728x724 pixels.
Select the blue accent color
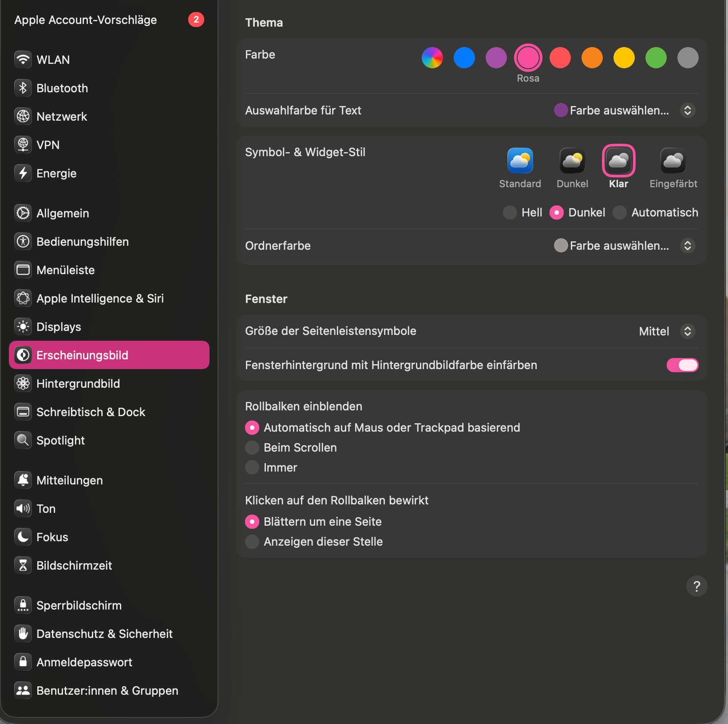(x=464, y=58)
